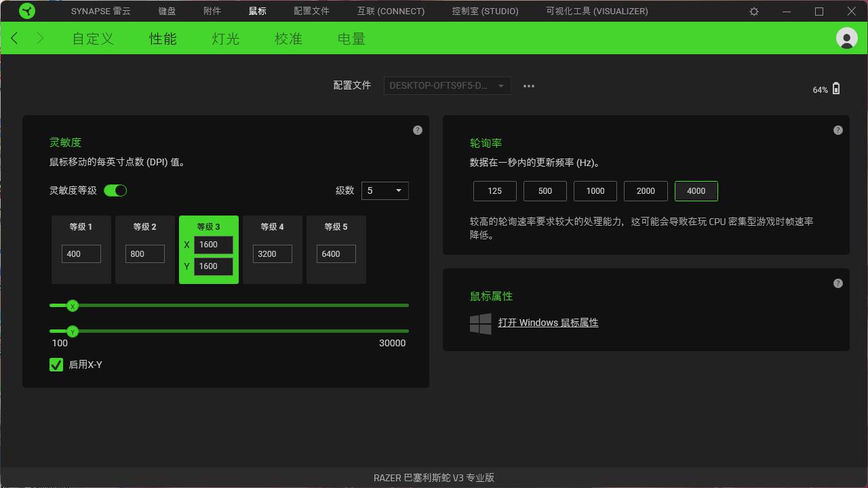Open help icon in polling rate panel
The image size is (868, 488).
[x=838, y=130]
